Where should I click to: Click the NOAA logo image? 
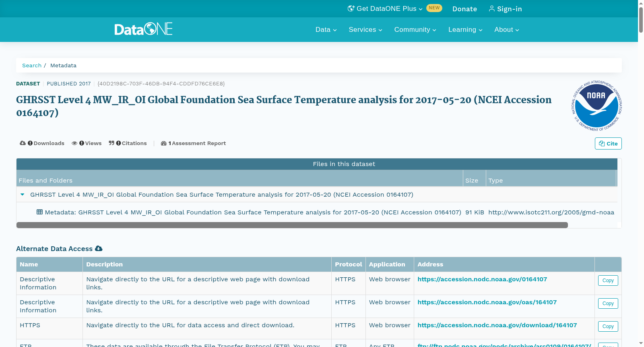pyautogui.click(x=597, y=106)
